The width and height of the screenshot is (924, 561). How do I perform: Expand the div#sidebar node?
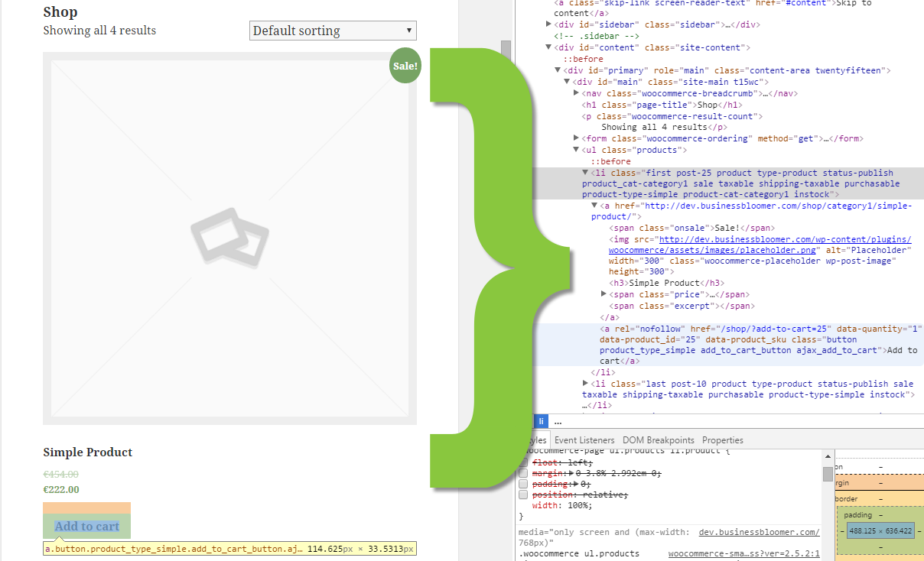548,24
